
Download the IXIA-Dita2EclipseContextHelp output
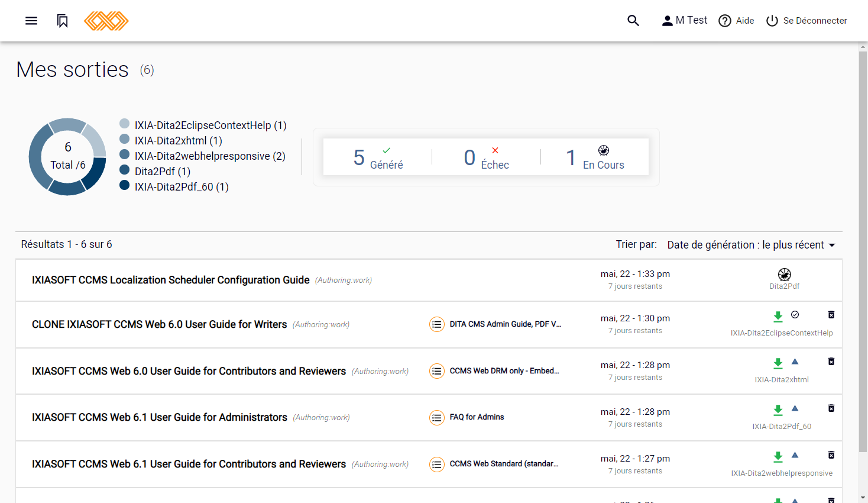[x=778, y=317]
